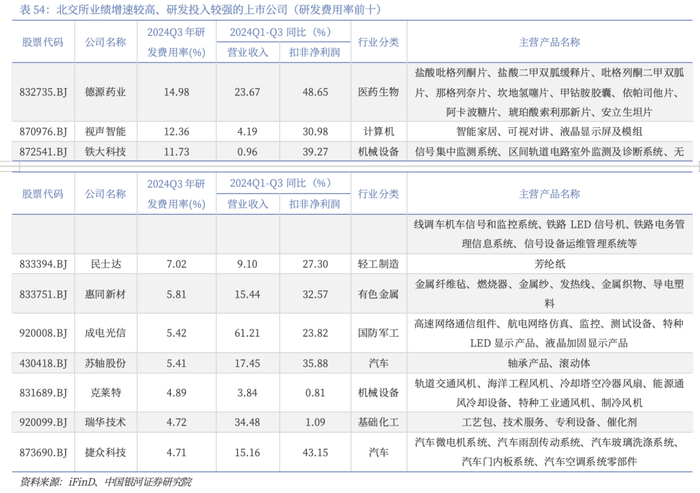Image resolution: width=700 pixels, height=493 pixels.
Task: Select stock code 833394.BJ
Action: tap(43, 264)
